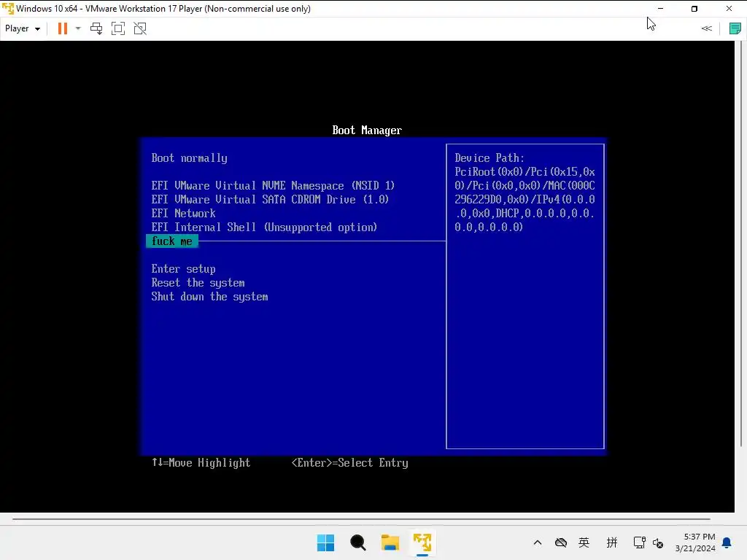Toggle Unity mode icon in toolbar
Viewport: 747px width, 560px height.
pyautogui.click(x=140, y=28)
